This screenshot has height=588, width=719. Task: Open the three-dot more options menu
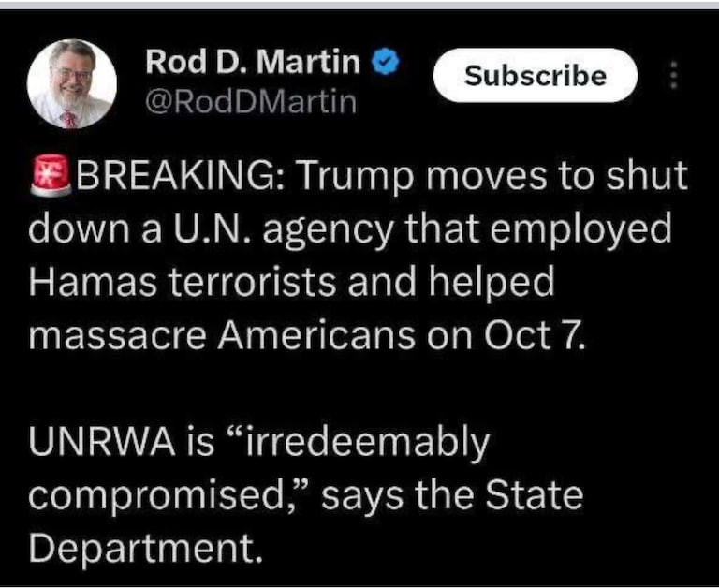coord(673,75)
